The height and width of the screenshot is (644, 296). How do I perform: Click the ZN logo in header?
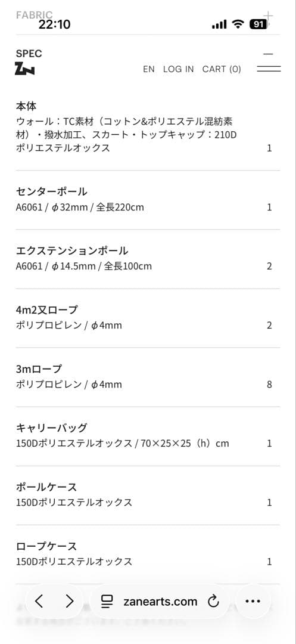24,68
